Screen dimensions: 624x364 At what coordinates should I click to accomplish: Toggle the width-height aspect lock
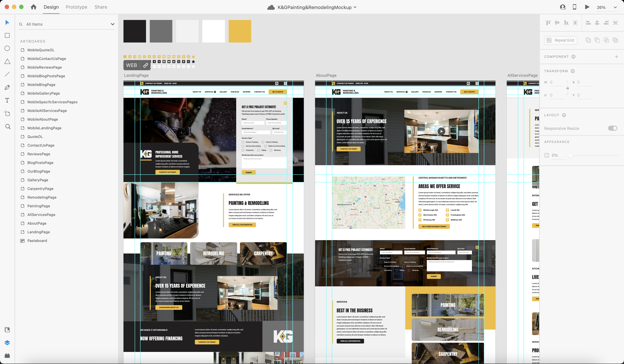(567, 88)
